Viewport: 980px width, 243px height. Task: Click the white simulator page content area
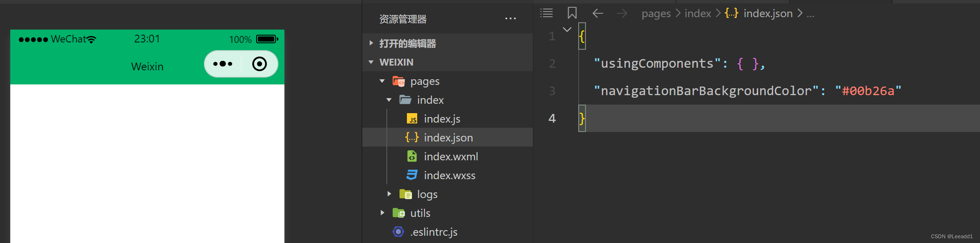pyautogui.click(x=147, y=164)
